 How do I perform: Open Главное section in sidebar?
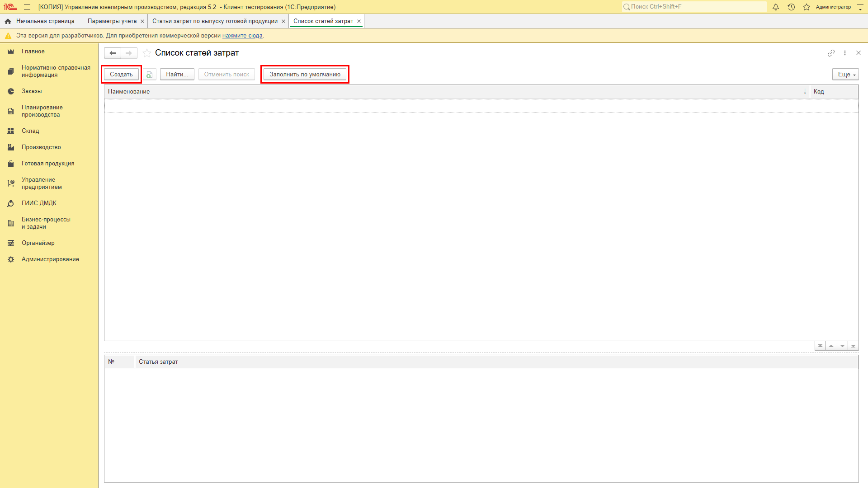pos(49,52)
